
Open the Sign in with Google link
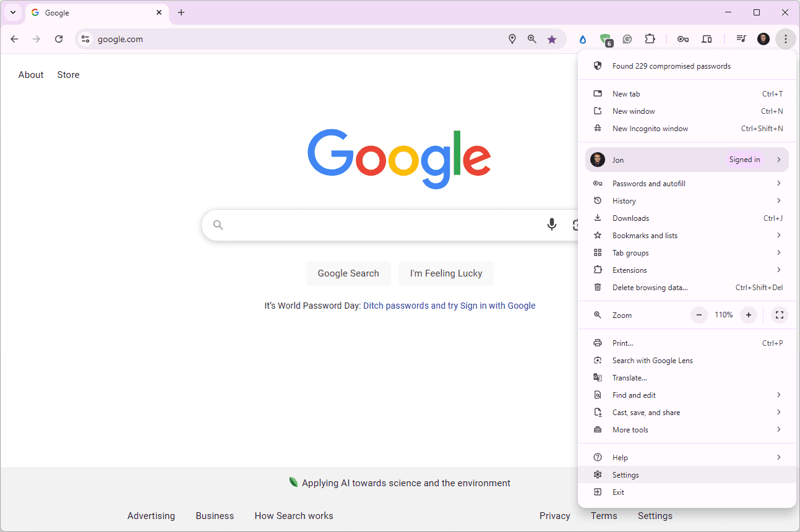pos(497,306)
